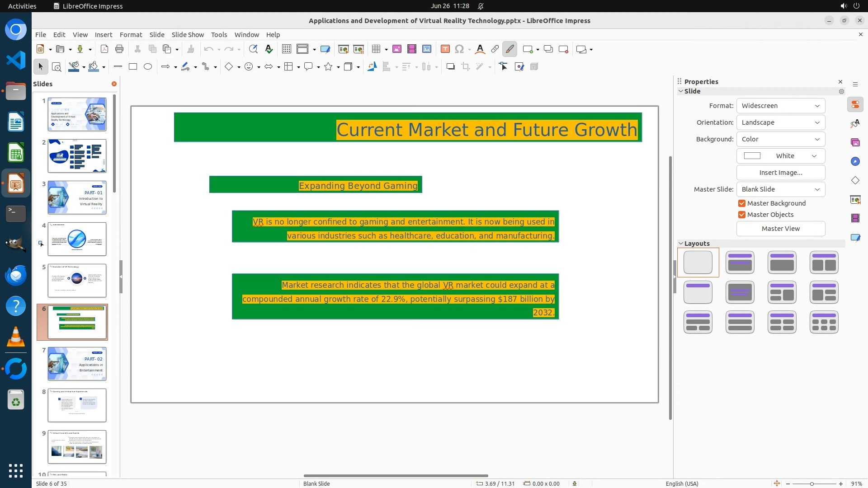The width and height of the screenshot is (868, 488).
Task: Click the Crop Image tool icon
Action: 465,67
